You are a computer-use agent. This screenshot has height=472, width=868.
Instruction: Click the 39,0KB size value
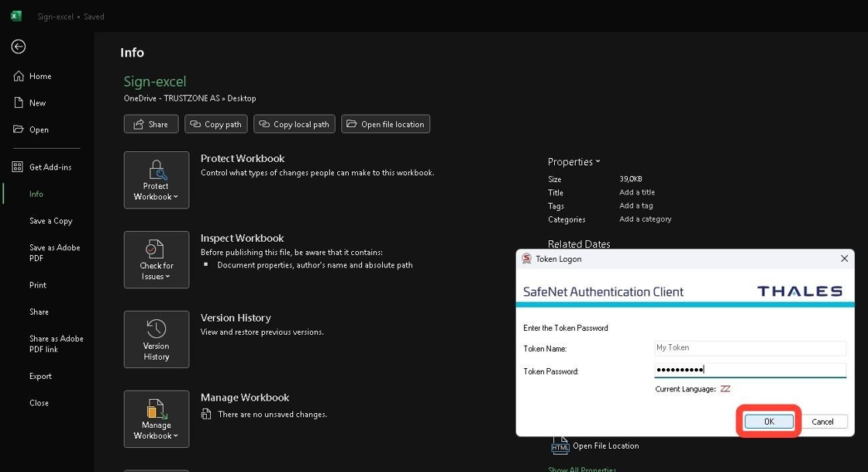(x=631, y=179)
